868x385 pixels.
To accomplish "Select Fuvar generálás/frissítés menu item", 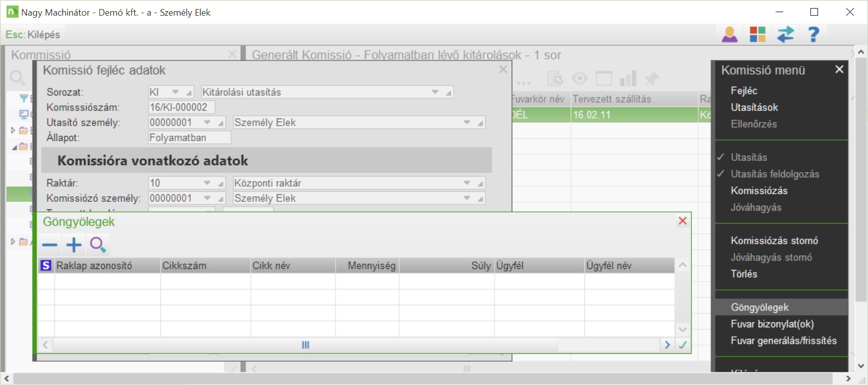I will pyautogui.click(x=784, y=340).
